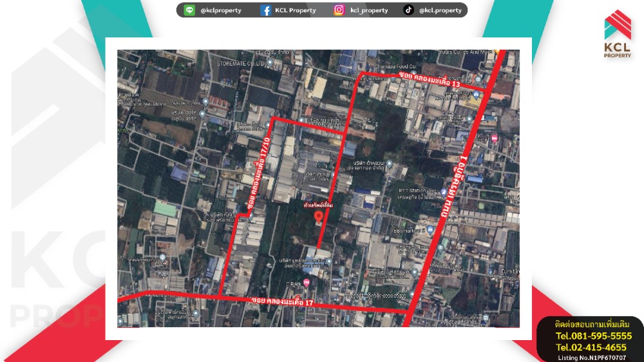Open the Facebook icon in header
This screenshot has width=644, height=362.
(x=265, y=10)
